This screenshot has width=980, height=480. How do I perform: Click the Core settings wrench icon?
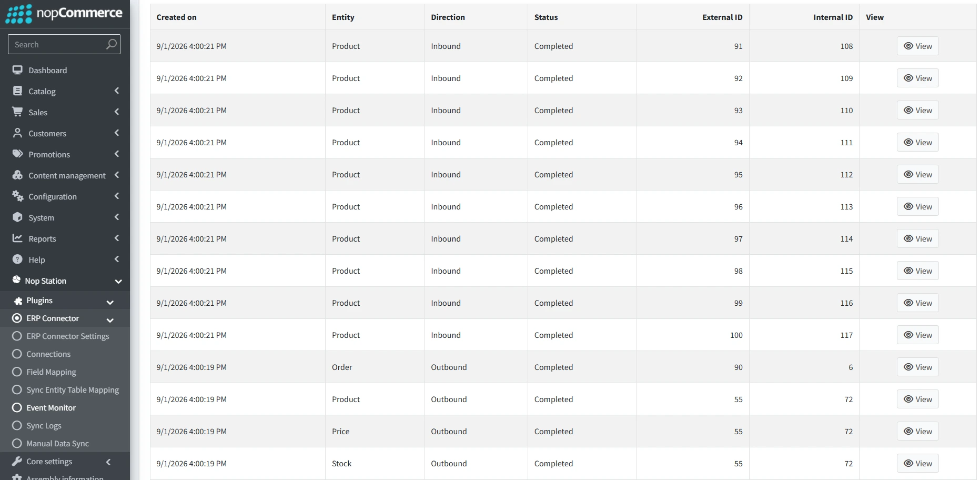[x=17, y=461]
